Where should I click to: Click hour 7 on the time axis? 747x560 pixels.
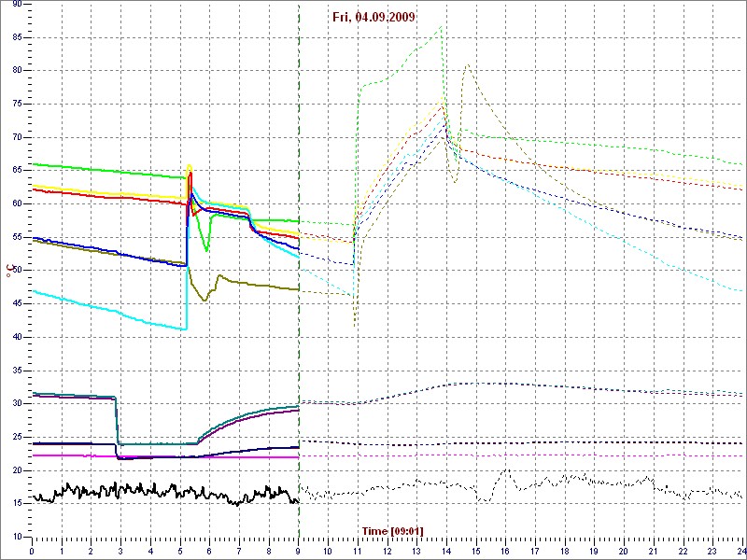[x=240, y=550]
